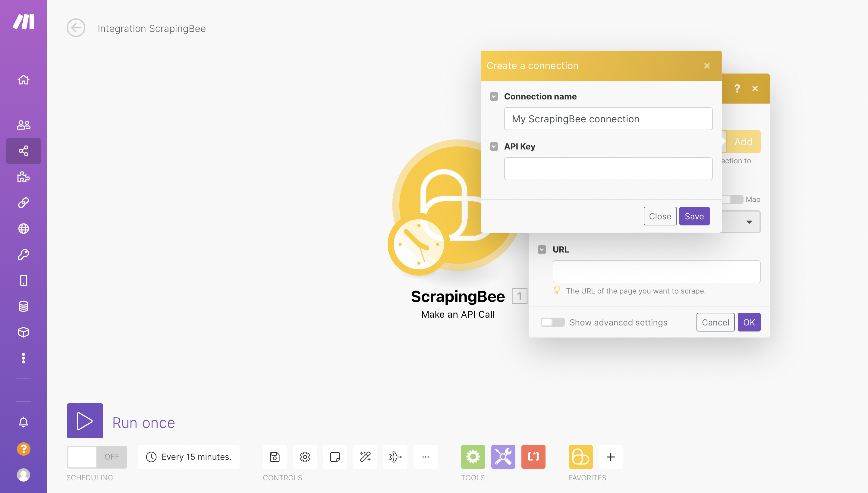
Task: Cancel the module configuration
Action: point(715,322)
